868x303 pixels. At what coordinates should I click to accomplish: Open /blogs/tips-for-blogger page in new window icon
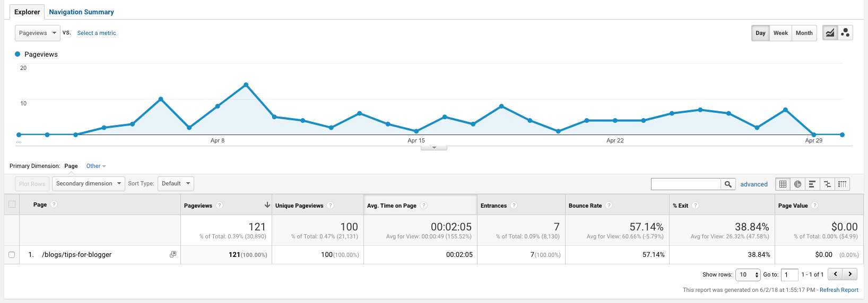172,254
